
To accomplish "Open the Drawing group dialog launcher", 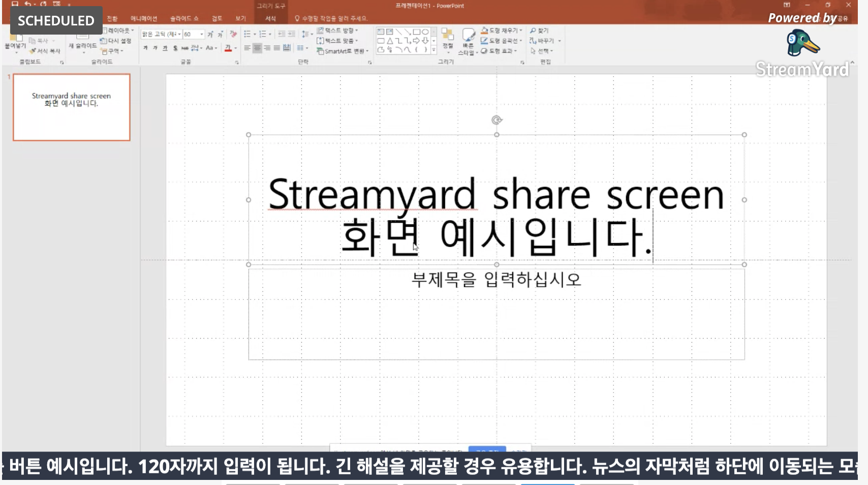I will click(x=522, y=62).
